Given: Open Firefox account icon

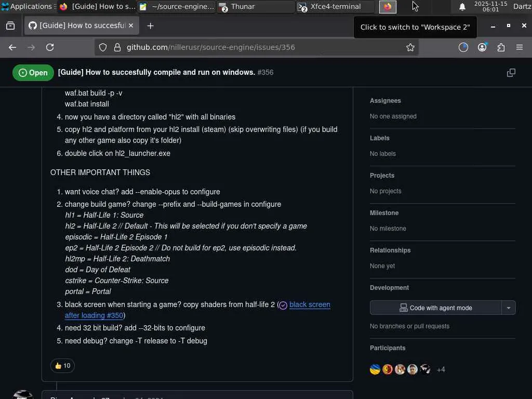Looking at the screenshot, I should (x=482, y=47).
